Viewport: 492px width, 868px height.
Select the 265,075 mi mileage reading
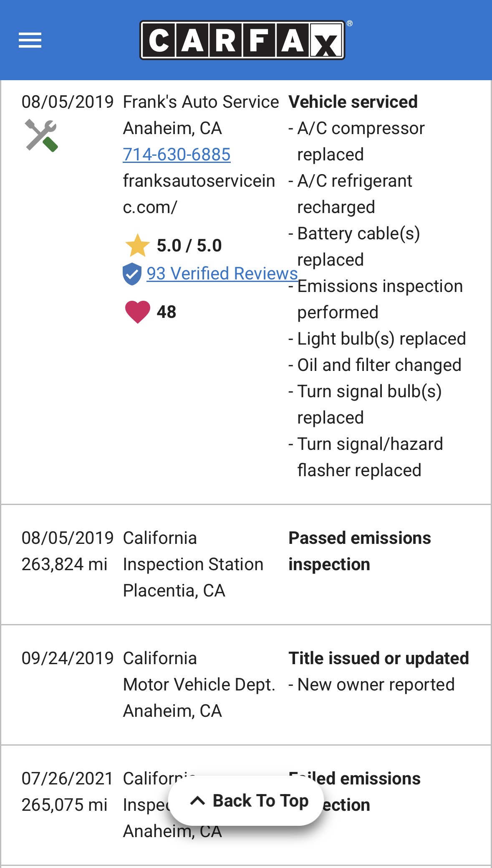65,805
